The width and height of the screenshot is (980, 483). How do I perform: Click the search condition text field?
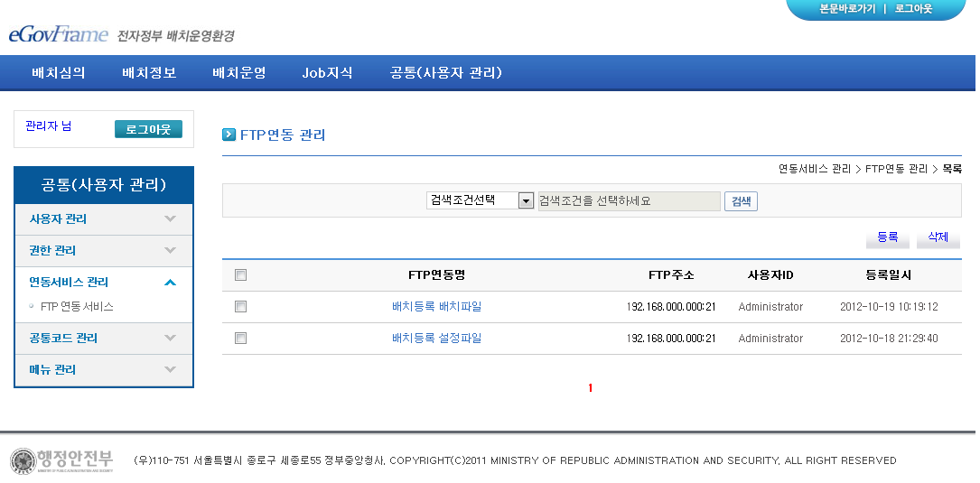[x=629, y=201]
